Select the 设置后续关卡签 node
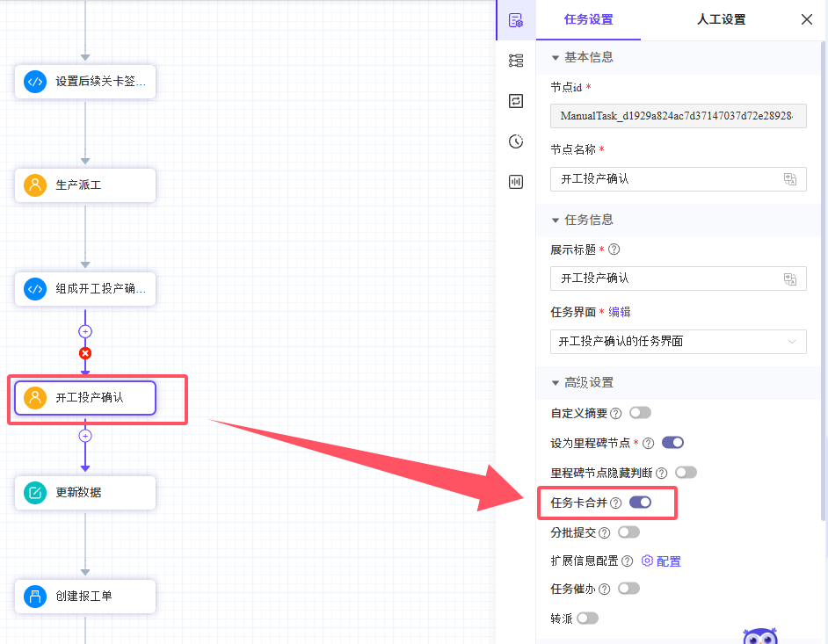 tap(85, 82)
